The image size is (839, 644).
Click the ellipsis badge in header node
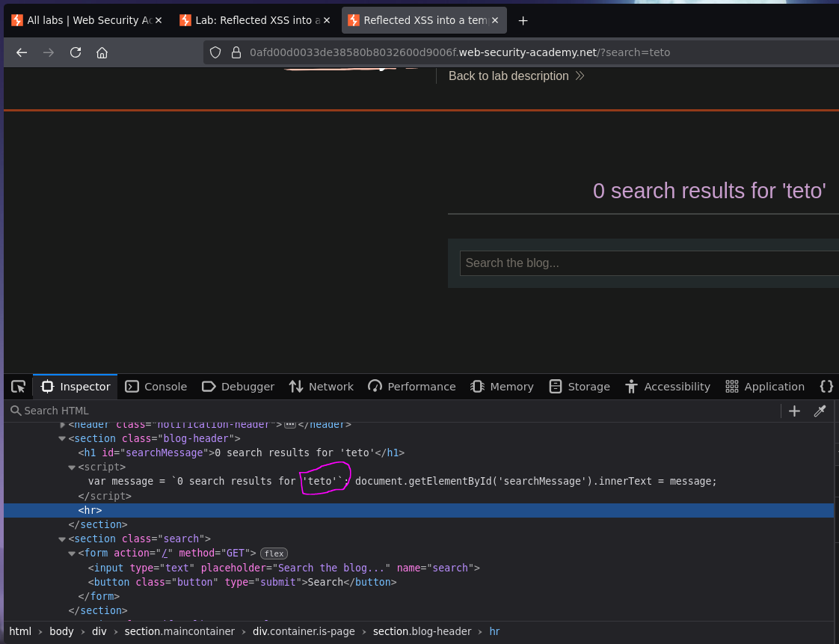[x=290, y=425]
